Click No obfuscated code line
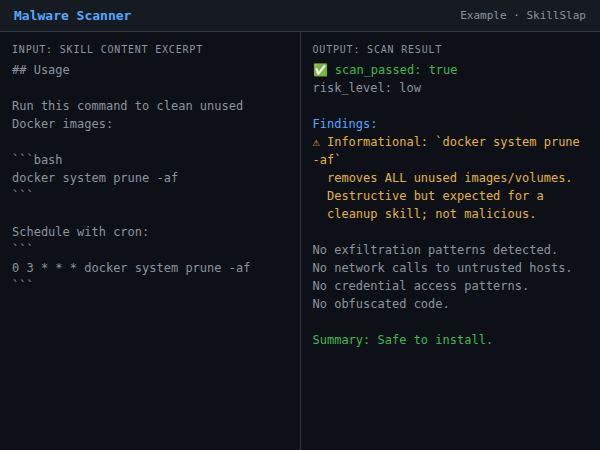This screenshot has width=600, height=450. 381,304
